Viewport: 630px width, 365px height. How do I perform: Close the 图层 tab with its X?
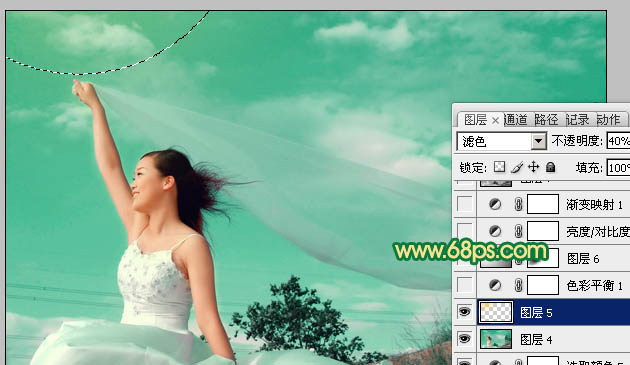(x=495, y=120)
